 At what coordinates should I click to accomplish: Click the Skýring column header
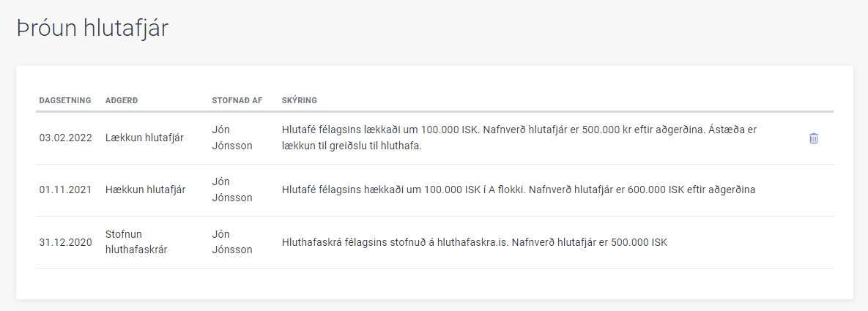point(299,100)
